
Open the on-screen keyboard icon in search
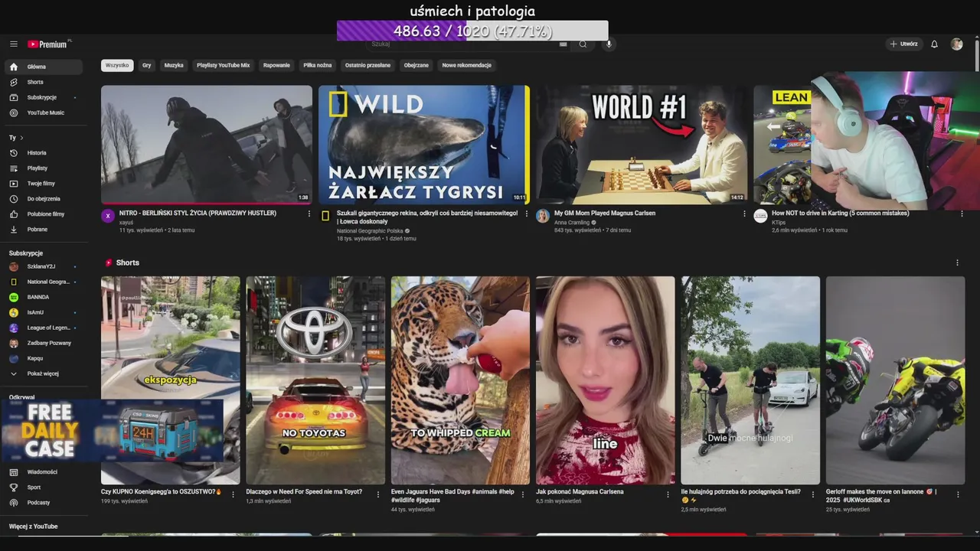pos(563,44)
